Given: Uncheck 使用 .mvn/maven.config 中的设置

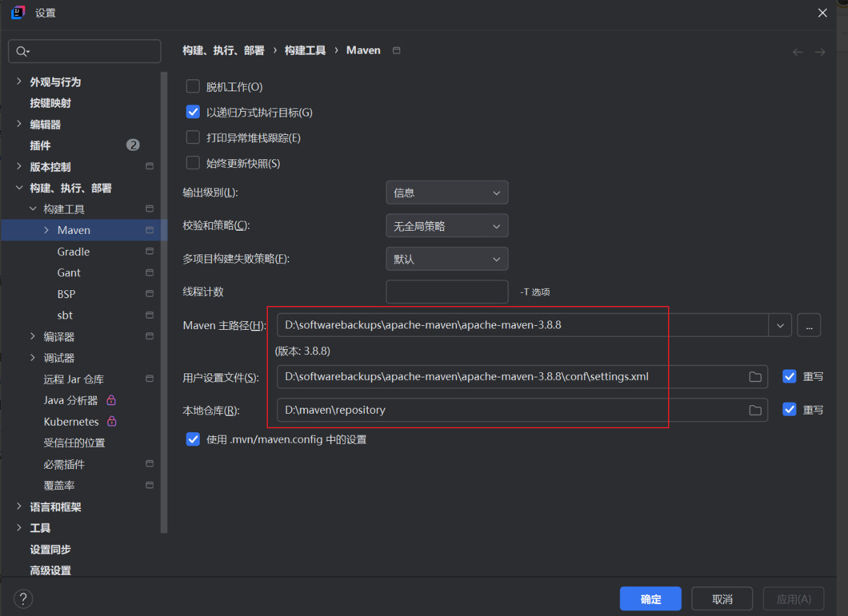Looking at the screenshot, I should (x=192, y=439).
